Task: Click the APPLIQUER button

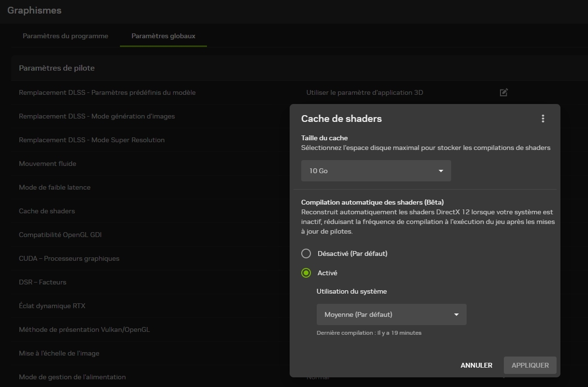Action: 530,365
